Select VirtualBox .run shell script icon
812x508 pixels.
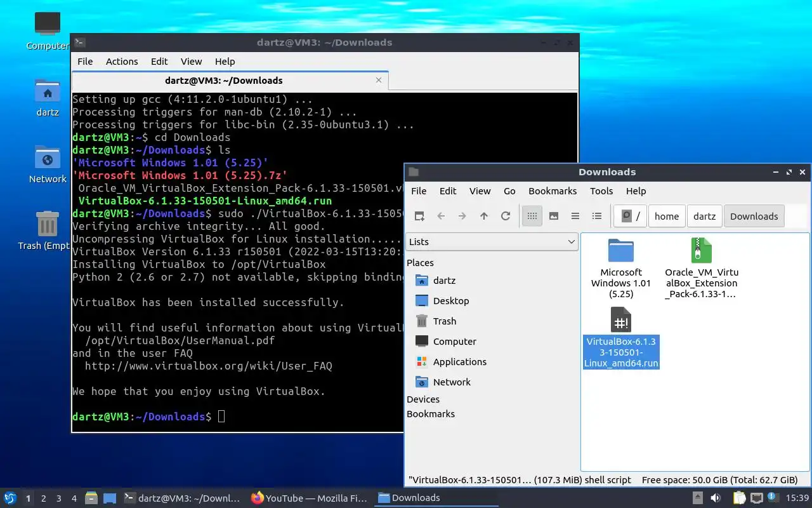click(x=621, y=319)
